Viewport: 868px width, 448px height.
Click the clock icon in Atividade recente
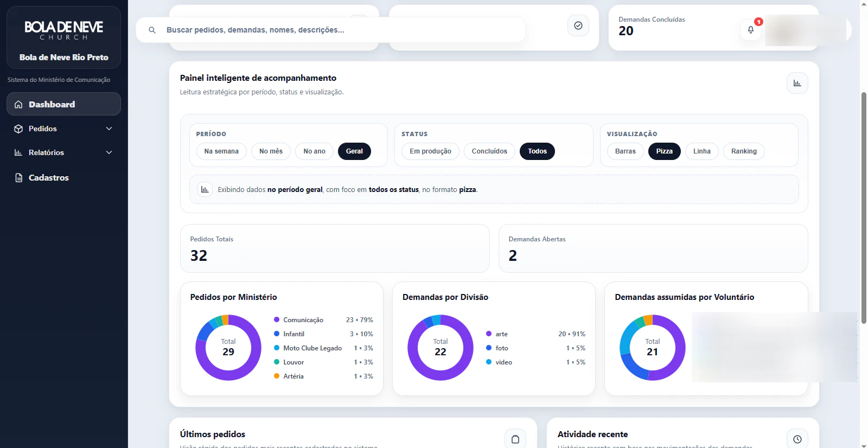pos(797,439)
